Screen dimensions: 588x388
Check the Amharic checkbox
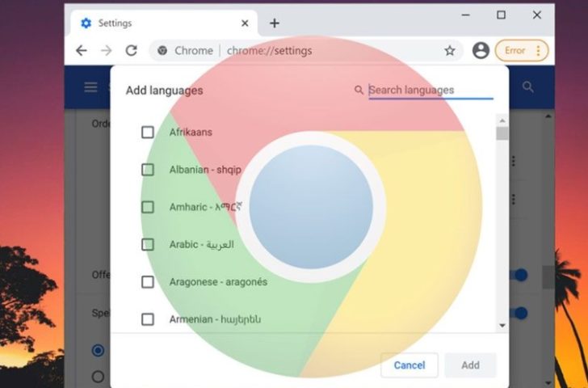click(x=148, y=207)
